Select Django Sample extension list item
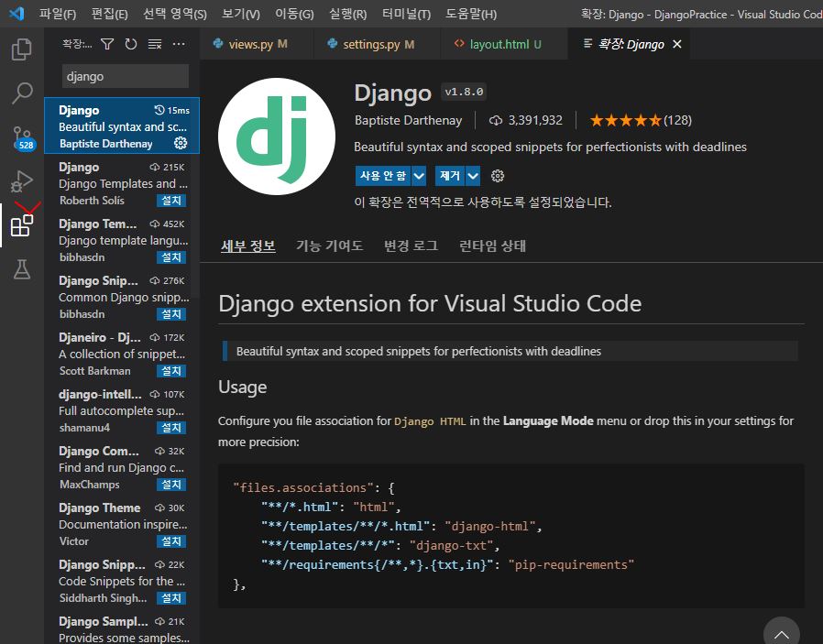The width and height of the screenshot is (823, 644). click(122, 628)
